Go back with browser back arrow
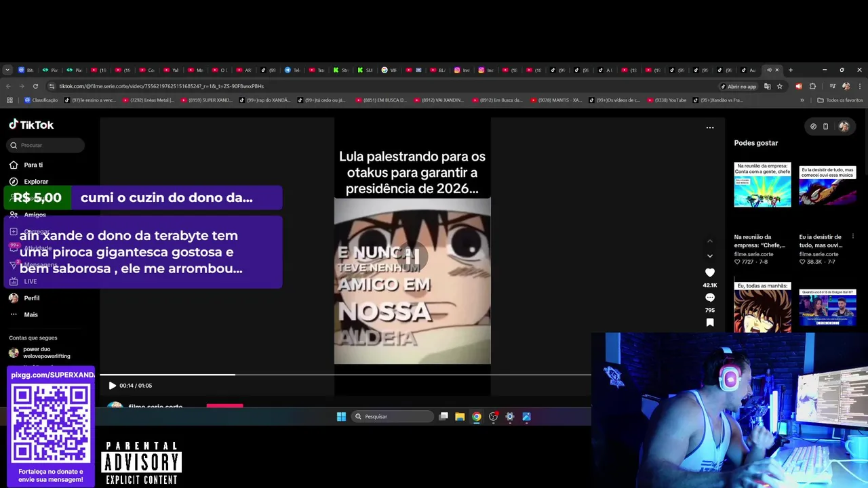868x488 pixels. click(x=8, y=86)
